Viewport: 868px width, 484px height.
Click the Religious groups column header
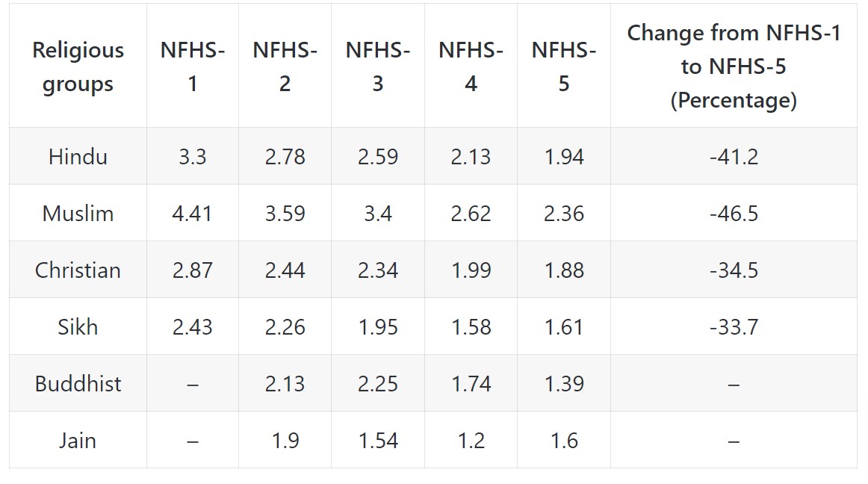(x=78, y=66)
